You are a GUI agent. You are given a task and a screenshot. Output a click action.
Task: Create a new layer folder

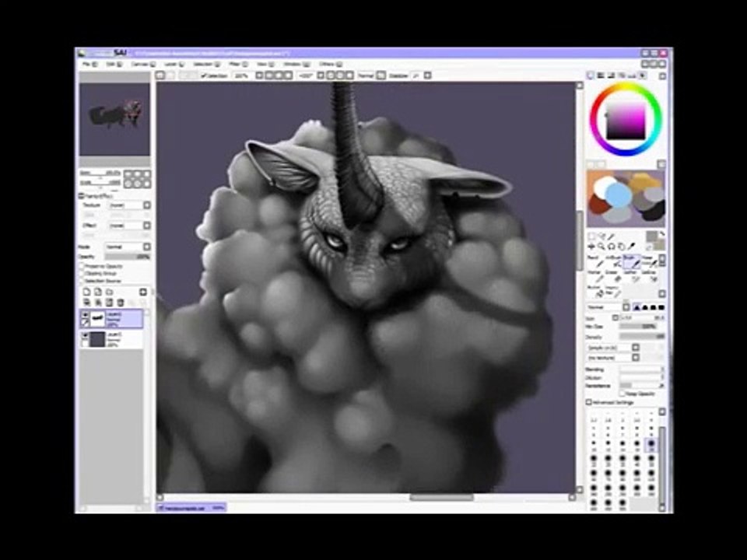[x=110, y=292]
